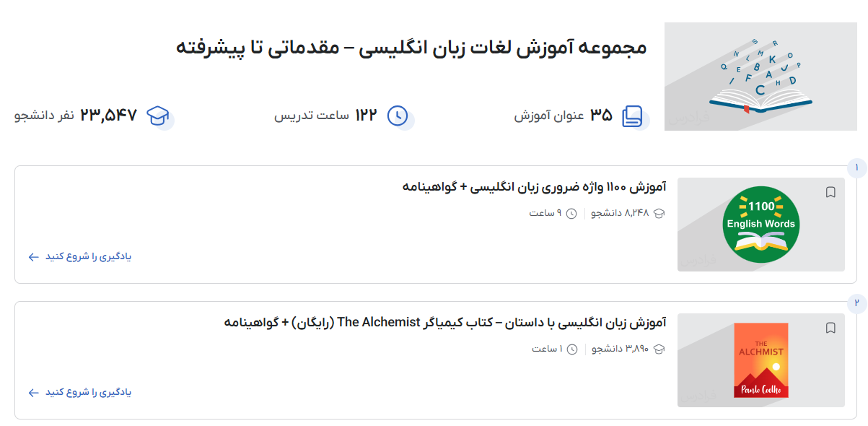This screenshot has height=426, width=868.
Task: Click the student cap icon in Alchemist course
Action: click(x=658, y=349)
